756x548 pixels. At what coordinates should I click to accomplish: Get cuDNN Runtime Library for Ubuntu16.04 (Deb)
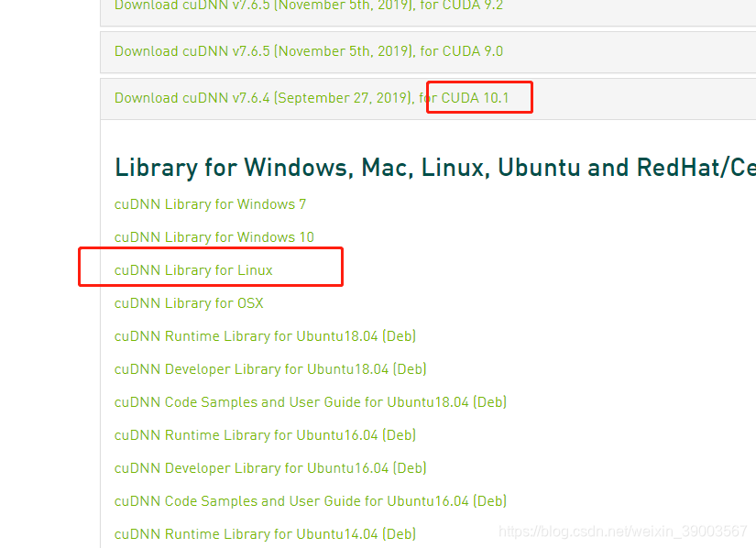[265, 435]
